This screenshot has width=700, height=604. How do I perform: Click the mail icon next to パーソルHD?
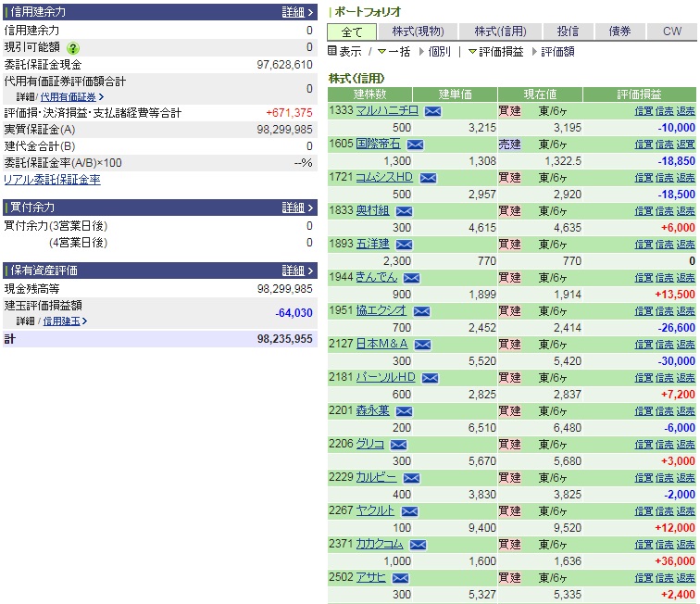point(430,378)
